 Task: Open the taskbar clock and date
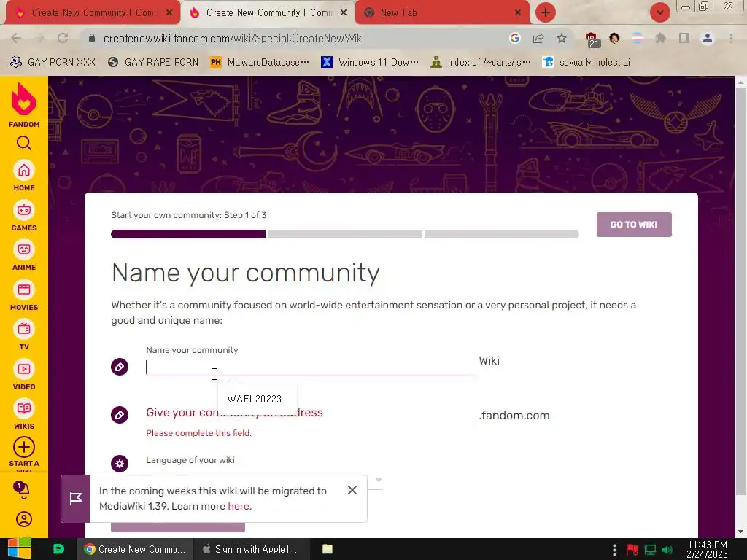coord(708,549)
